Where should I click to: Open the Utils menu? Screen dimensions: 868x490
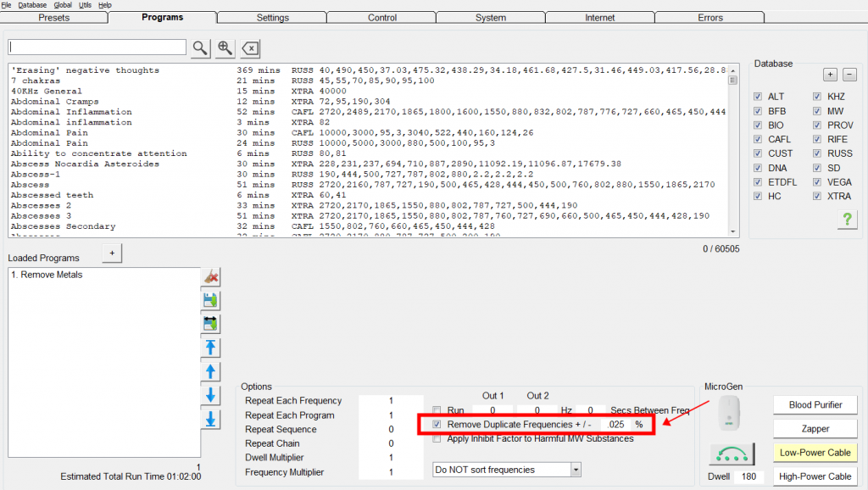coord(85,5)
